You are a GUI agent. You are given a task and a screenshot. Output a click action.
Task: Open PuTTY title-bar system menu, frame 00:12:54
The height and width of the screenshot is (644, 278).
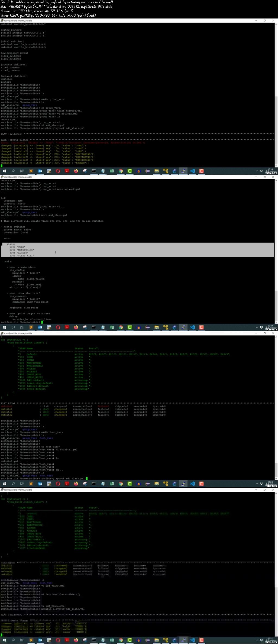2,490
